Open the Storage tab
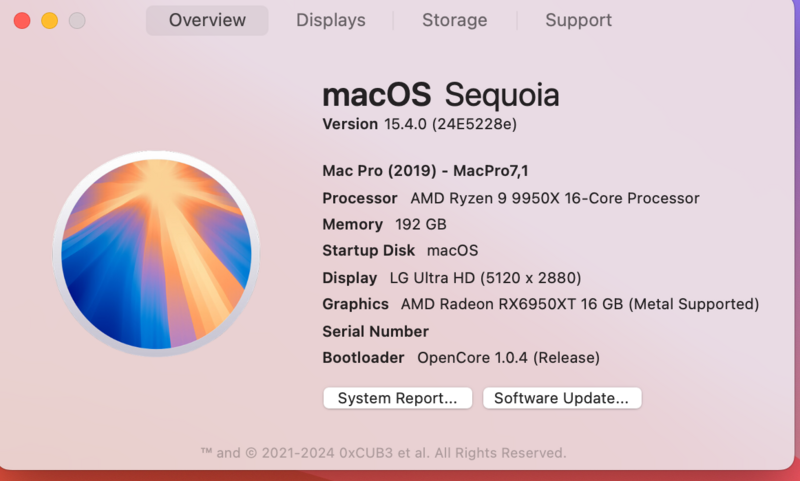 tap(454, 20)
